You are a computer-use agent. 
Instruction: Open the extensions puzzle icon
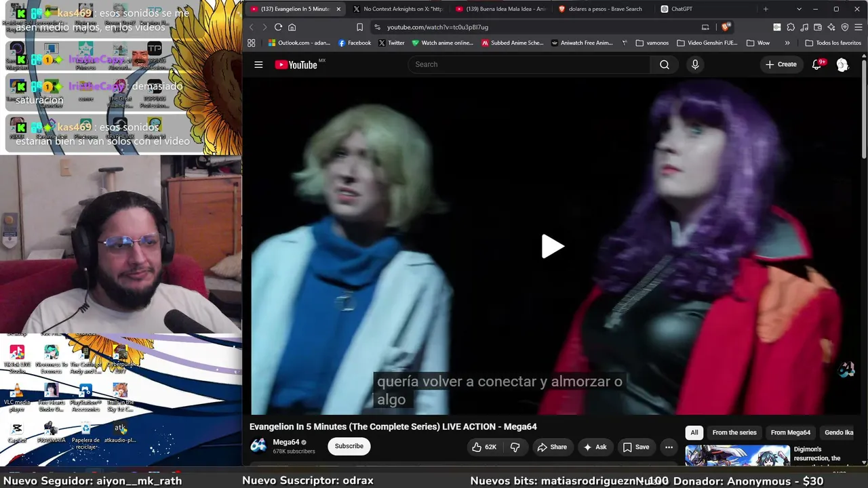click(x=791, y=27)
